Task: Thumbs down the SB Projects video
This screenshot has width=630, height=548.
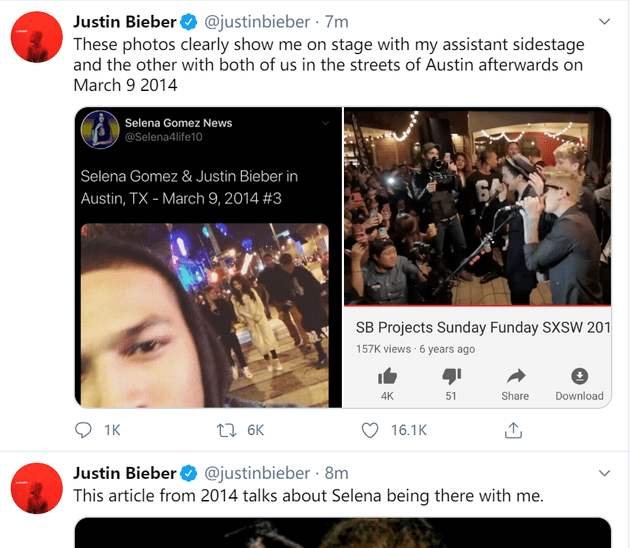Action: pos(451,376)
